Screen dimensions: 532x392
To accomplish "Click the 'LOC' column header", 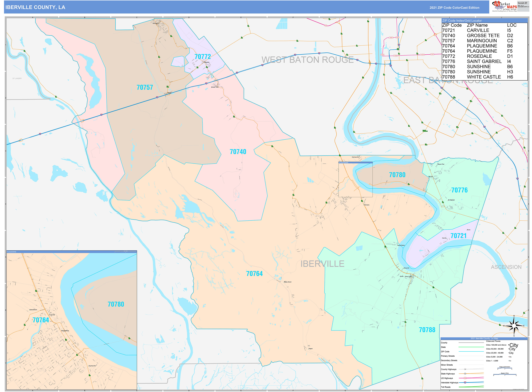I will click(512, 25).
